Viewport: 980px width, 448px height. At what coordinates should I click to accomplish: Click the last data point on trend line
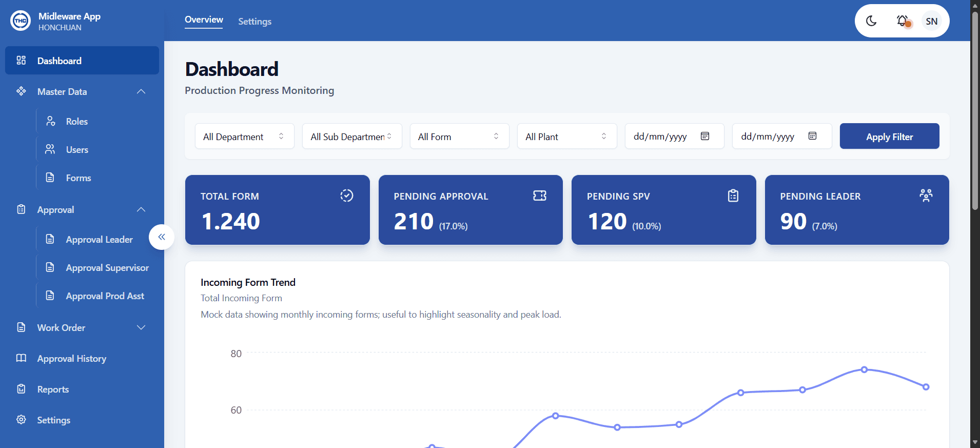click(926, 387)
